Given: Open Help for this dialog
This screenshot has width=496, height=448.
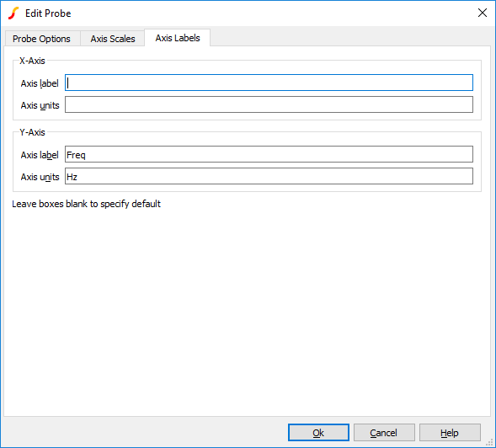Looking at the screenshot, I should [450, 433].
